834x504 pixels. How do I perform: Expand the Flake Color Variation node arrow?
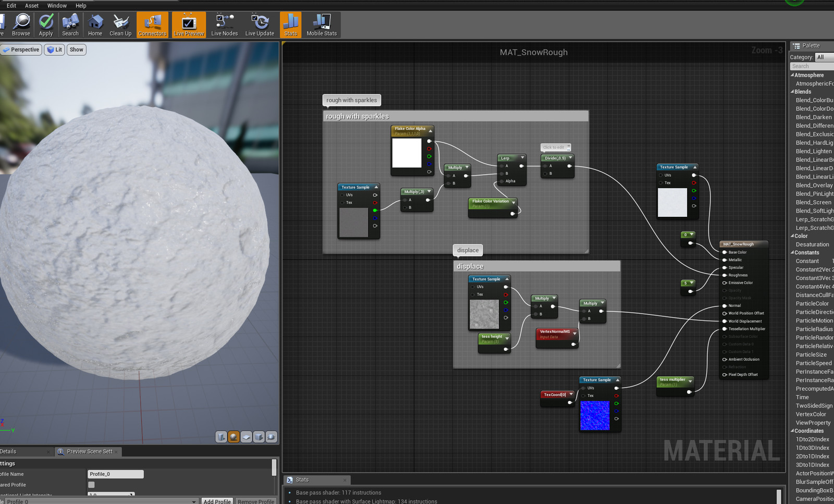point(513,202)
